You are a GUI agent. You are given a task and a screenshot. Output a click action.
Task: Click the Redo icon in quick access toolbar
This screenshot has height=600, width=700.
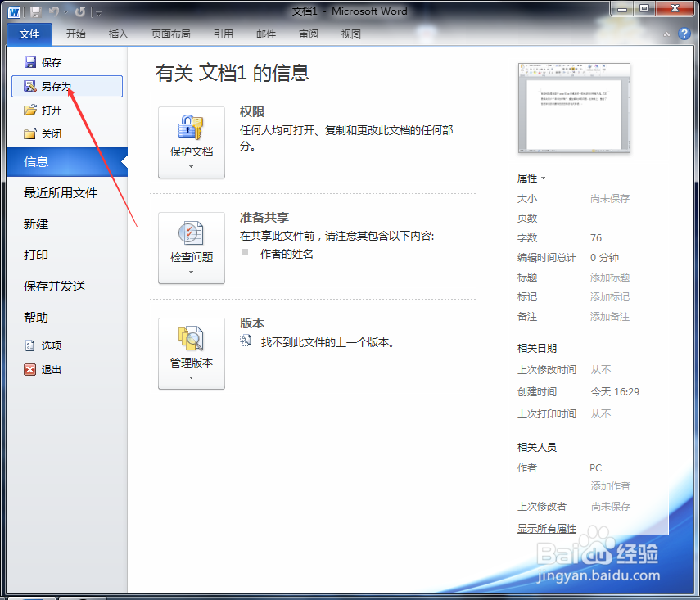pyautogui.click(x=80, y=12)
